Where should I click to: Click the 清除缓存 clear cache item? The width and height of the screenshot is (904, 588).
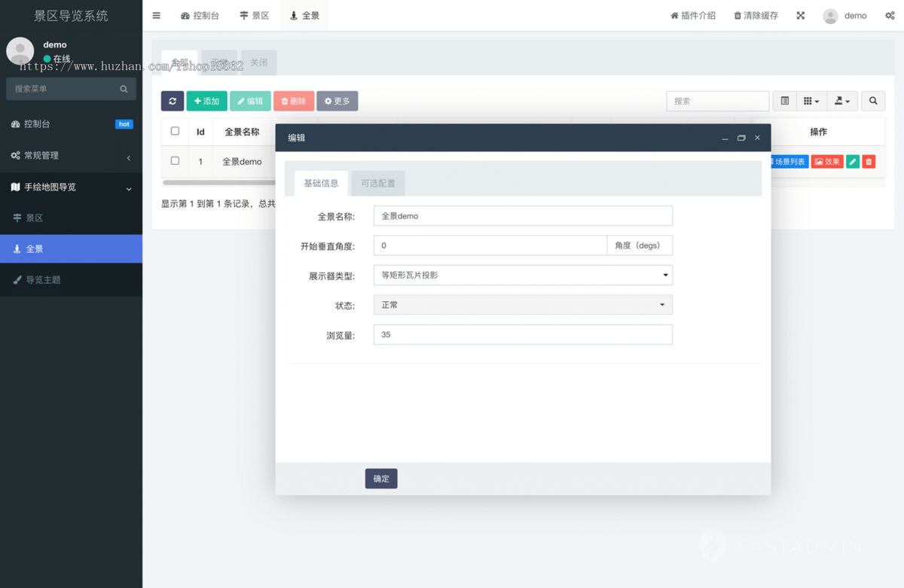[x=755, y=15]
